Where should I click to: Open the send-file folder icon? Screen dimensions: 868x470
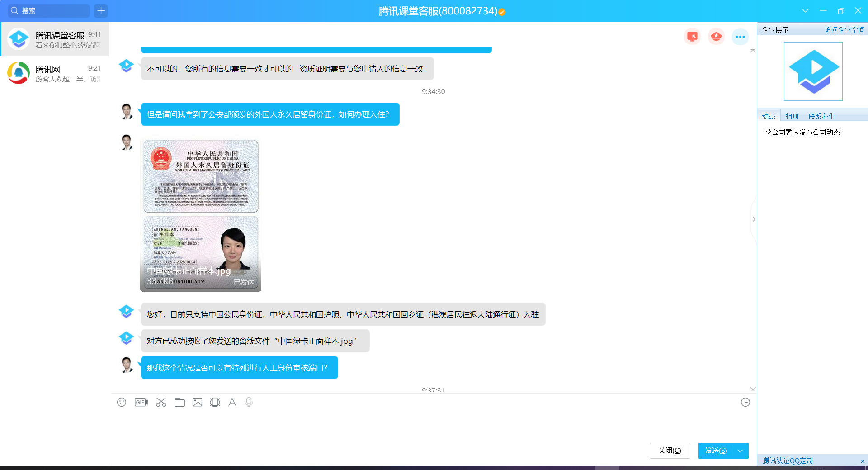(179, 402)
